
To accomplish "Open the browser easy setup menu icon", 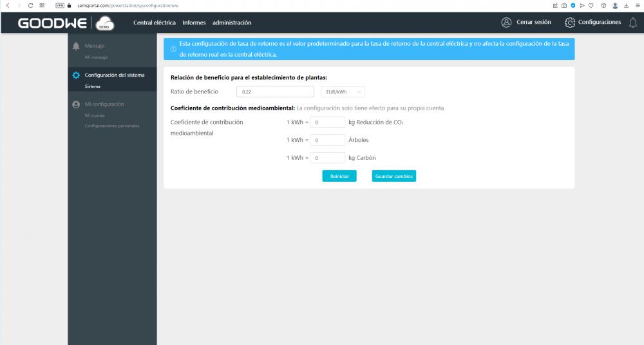I will 638,5.
